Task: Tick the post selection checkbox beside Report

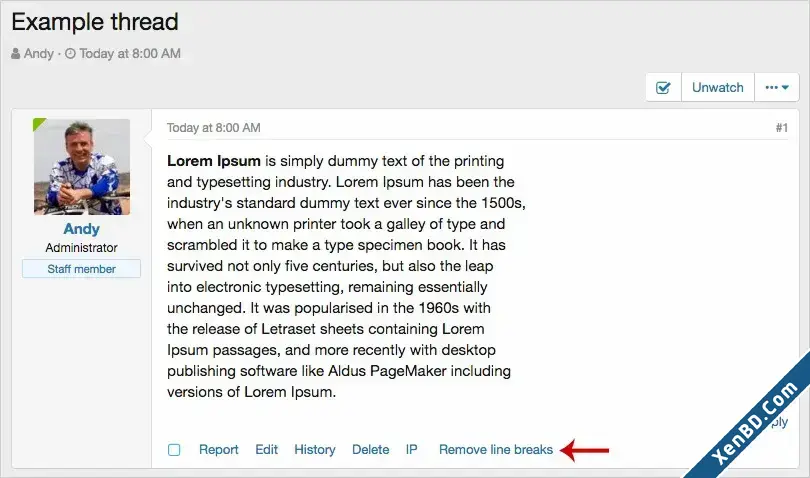Action: point(174,450)
